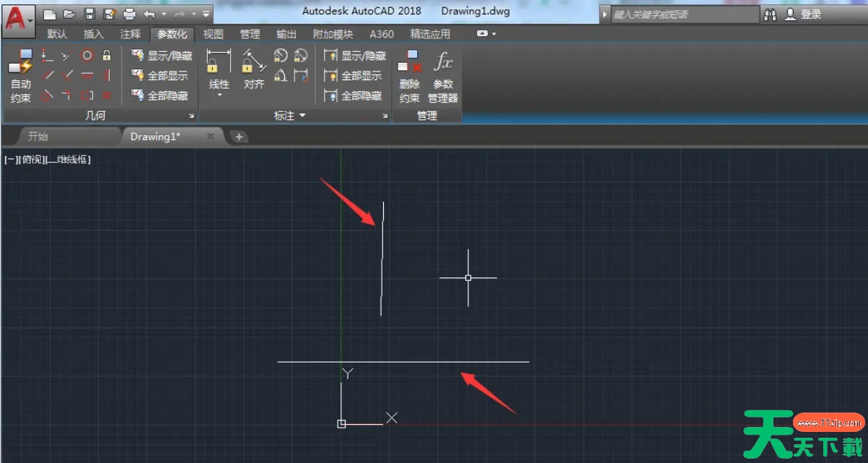
Task: Hide all dimensional constraints (全部隐藏)
Action: click(354, 95)
